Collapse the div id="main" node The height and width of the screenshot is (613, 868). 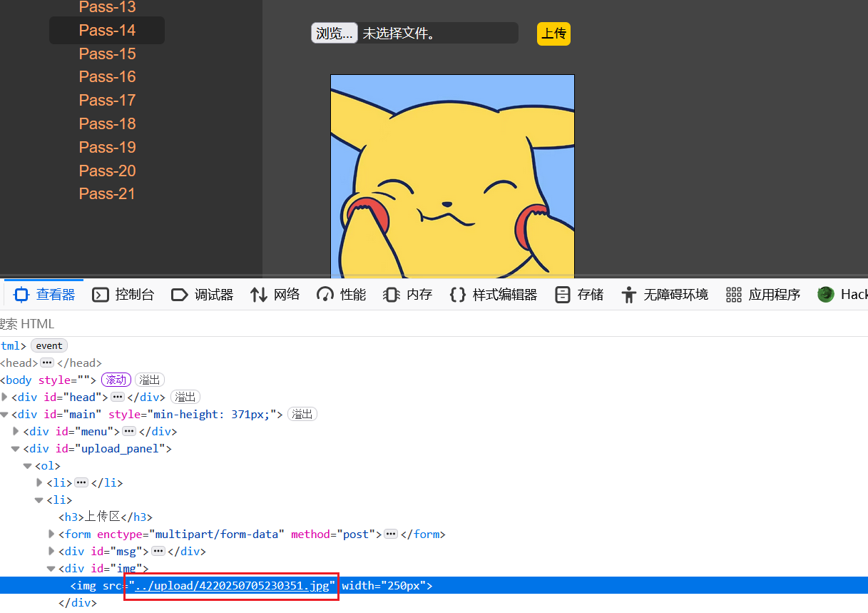pos(5,415)
